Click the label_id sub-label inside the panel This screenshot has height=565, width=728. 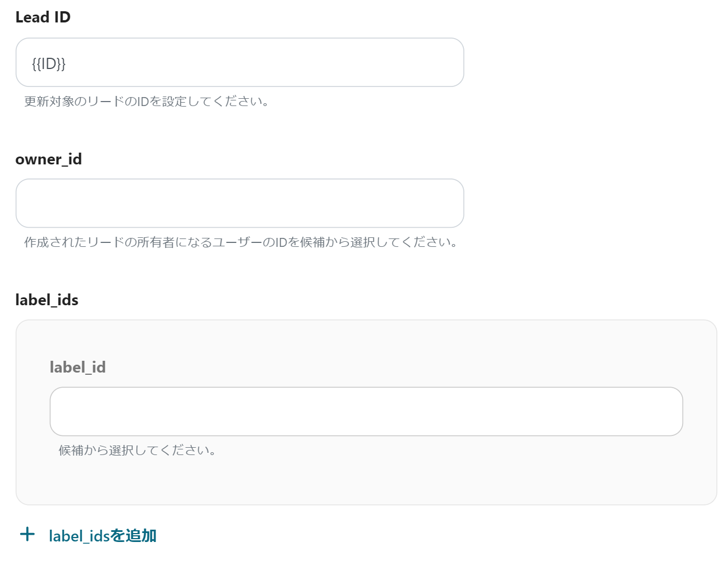point(78,367)
